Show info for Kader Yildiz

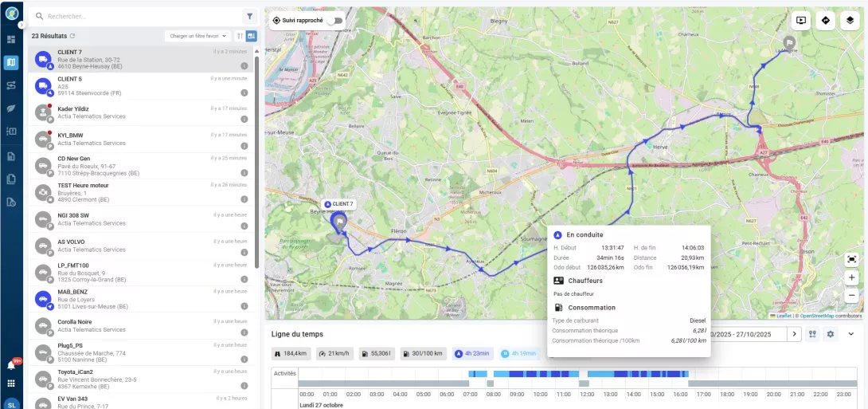tap(244, 119)
